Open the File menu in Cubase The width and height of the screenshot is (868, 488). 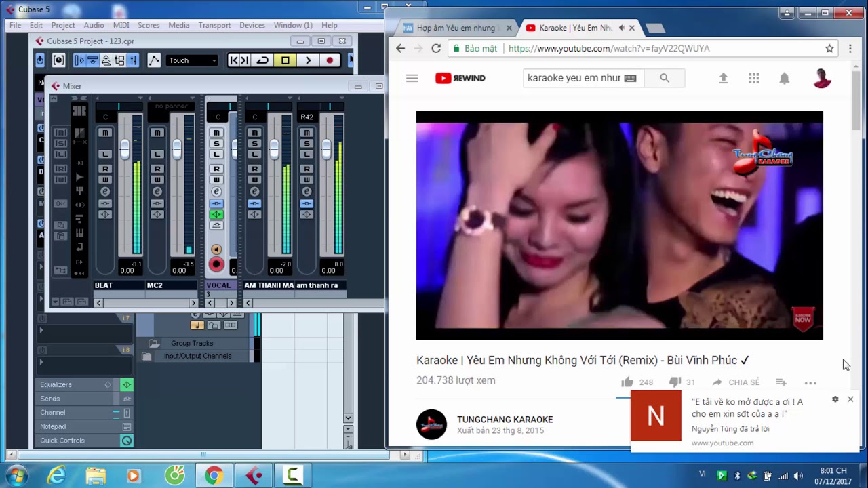(15, 25)
